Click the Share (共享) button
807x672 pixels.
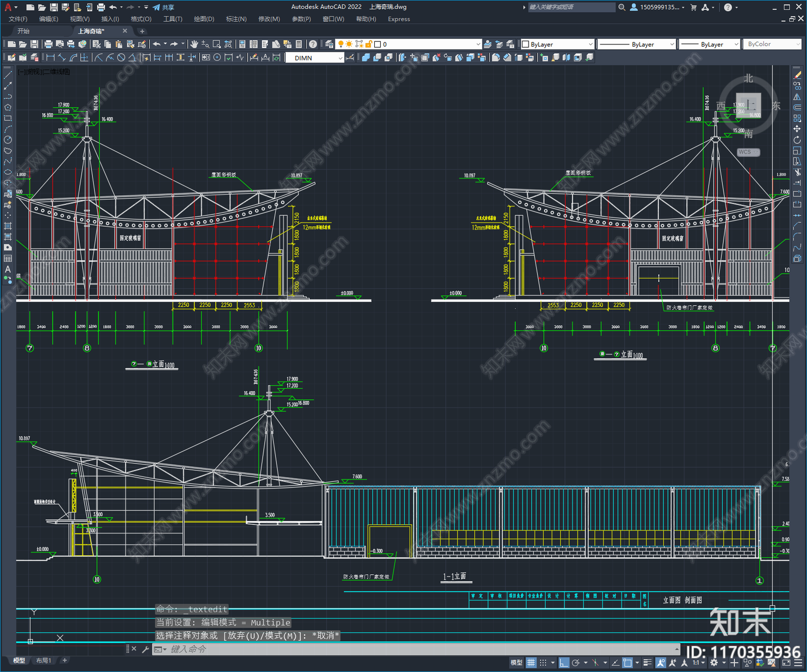coord(164,7)
